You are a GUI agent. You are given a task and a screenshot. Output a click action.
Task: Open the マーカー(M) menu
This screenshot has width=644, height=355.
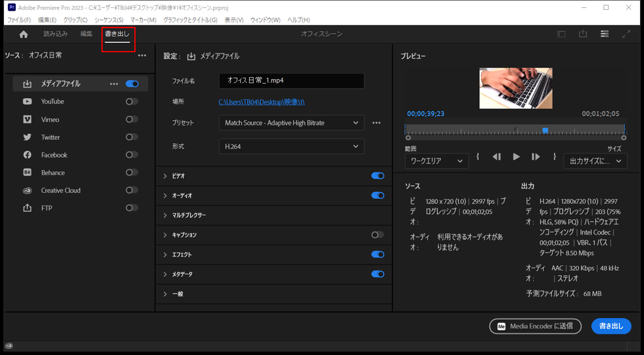(143, 20)
